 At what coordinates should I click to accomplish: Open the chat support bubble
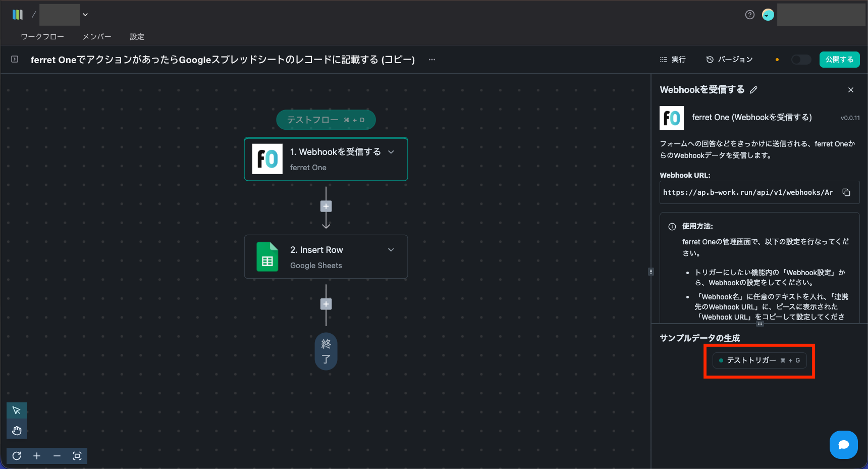coord(843,445)
